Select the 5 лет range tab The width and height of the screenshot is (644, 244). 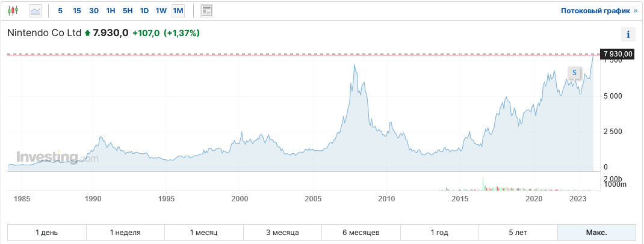pyautogui.click(x=518, y=233)
